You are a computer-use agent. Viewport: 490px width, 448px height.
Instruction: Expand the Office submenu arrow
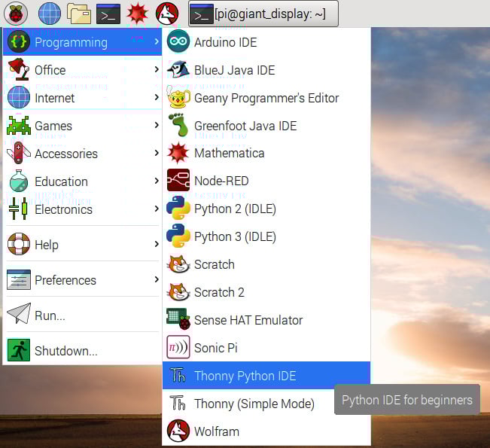pyautogui.click(x=157, y=69)
